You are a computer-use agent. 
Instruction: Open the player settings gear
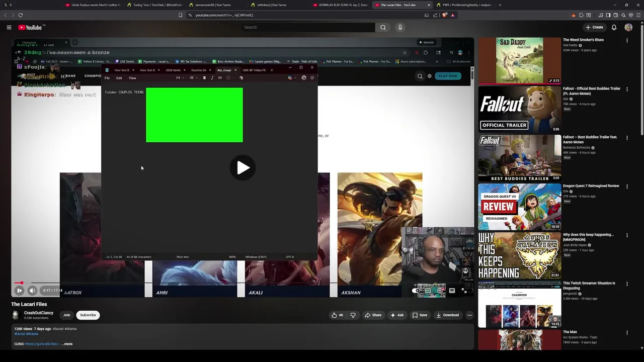[x=440, y=290]
